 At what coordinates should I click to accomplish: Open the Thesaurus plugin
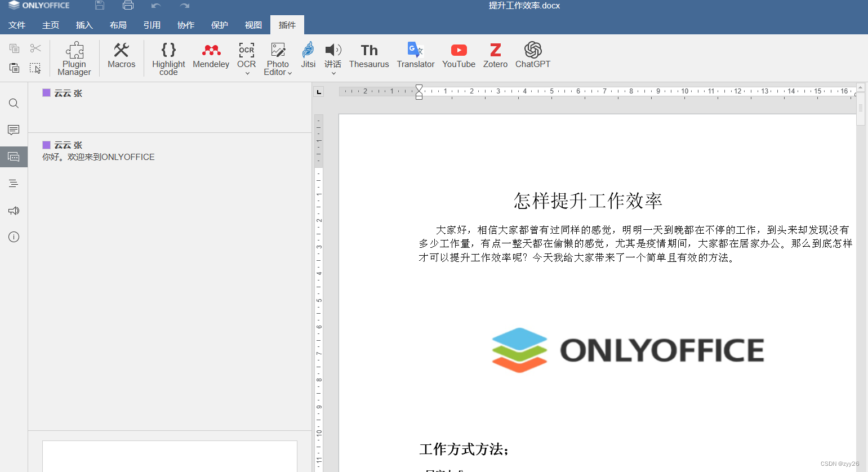(x=369, y=55)
